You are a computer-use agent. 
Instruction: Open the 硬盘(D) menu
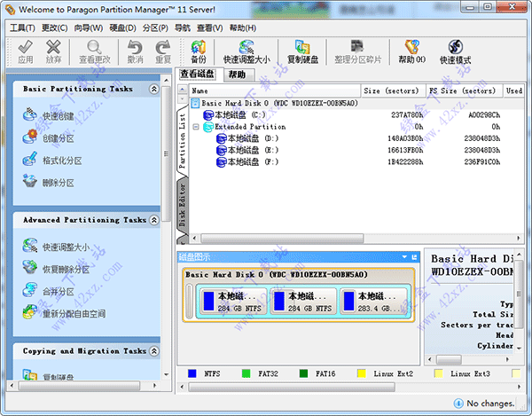pyautogui.click(x=122, y=27)
